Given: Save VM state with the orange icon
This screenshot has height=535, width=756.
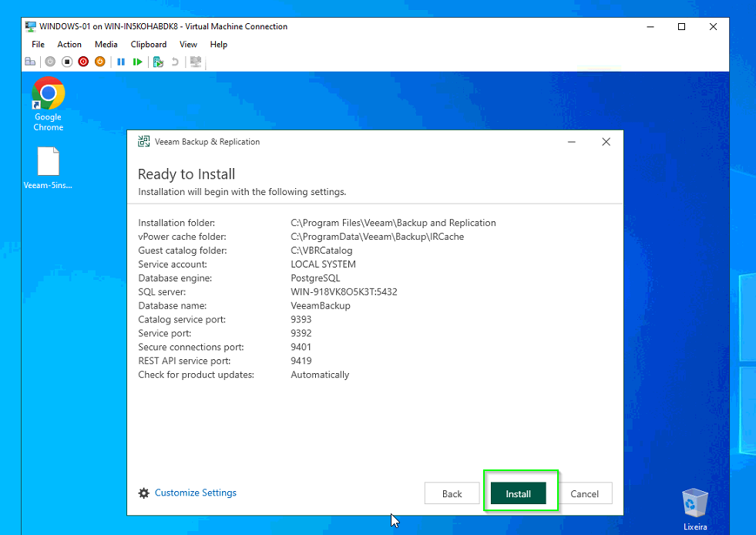Looking at the screenshot, I should point(100,62).
